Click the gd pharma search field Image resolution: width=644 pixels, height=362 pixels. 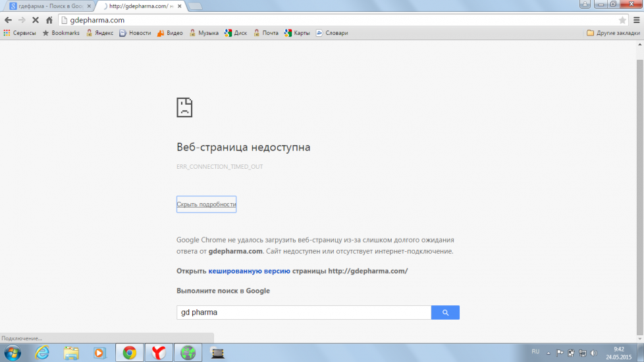pyautogui.click(x=304, y=313)
